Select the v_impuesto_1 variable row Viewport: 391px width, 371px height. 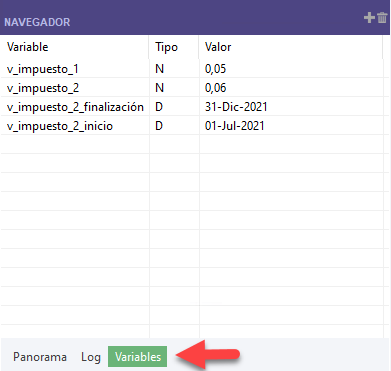point(192,69)
